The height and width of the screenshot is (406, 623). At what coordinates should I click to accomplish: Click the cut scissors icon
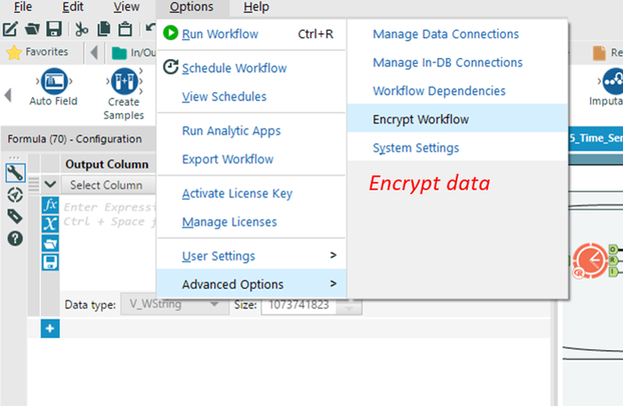click(x=80, y=29)
